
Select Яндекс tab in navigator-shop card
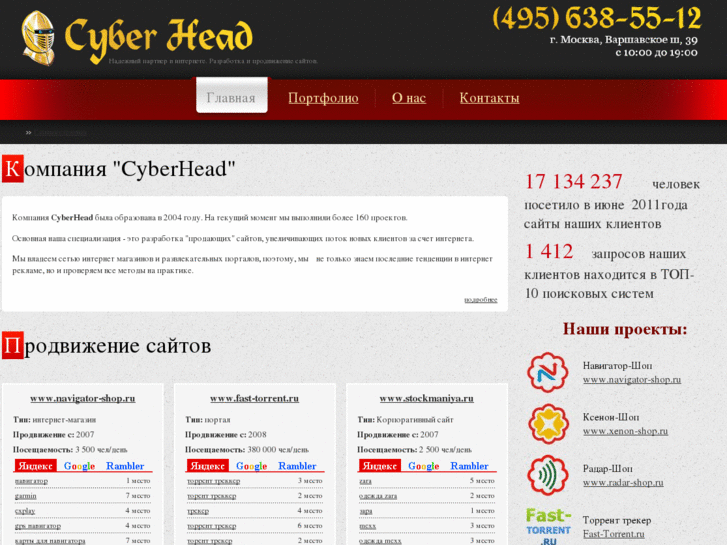(x=35, y=466)
